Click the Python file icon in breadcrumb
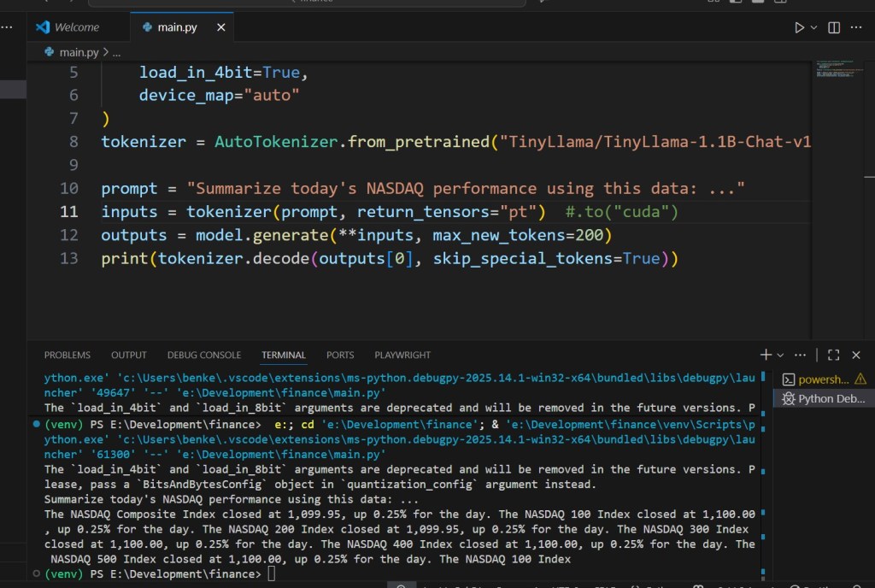The height and width of the screenshot is (588, 875). [49, 52]
